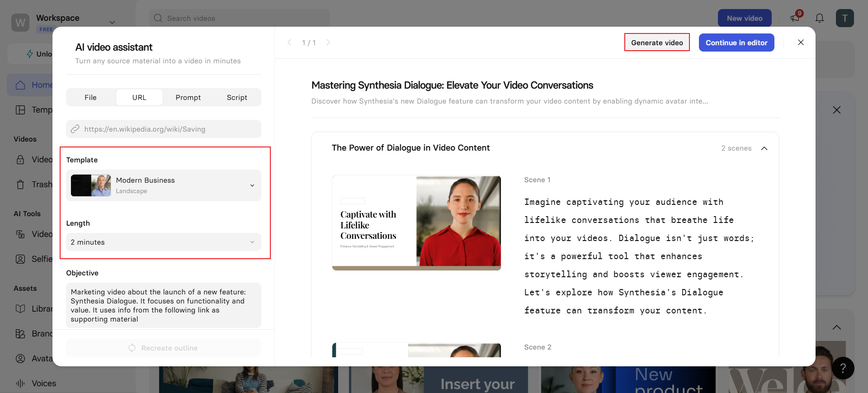868x393 pixels.
Task: Click the Brand kit icon in the sidebar
Action: click(x=20, y=334)
